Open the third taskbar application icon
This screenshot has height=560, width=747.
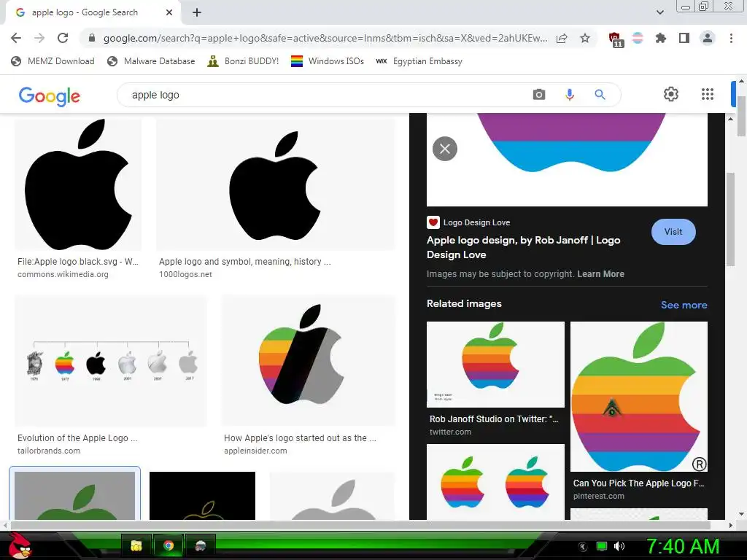click(x=200, y=545)
